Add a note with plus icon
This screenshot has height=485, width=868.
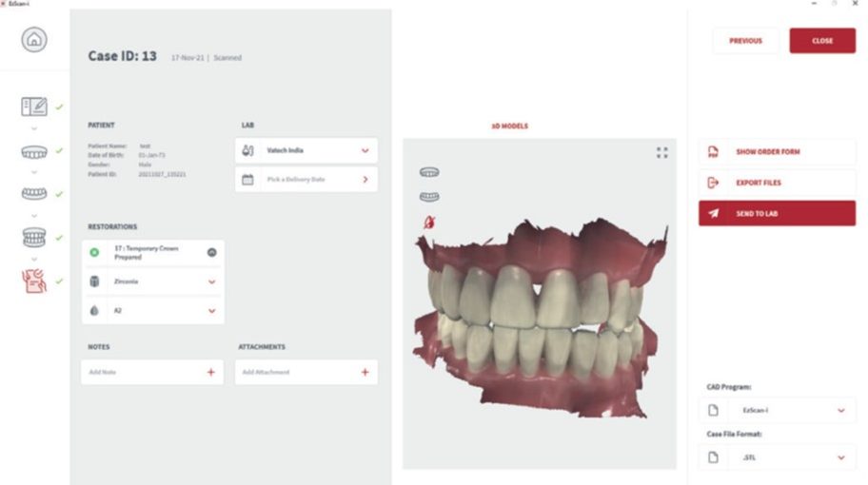[x=211, y=372]
